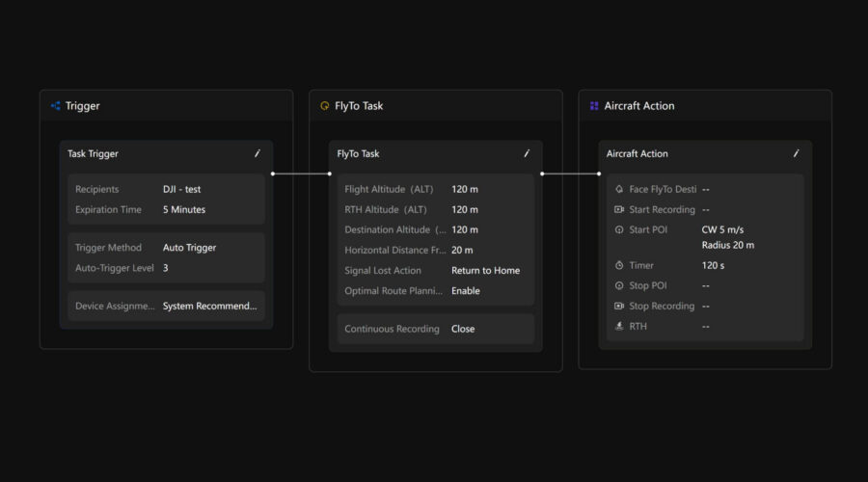Select the Auto Trigger method value

(189, 248)
